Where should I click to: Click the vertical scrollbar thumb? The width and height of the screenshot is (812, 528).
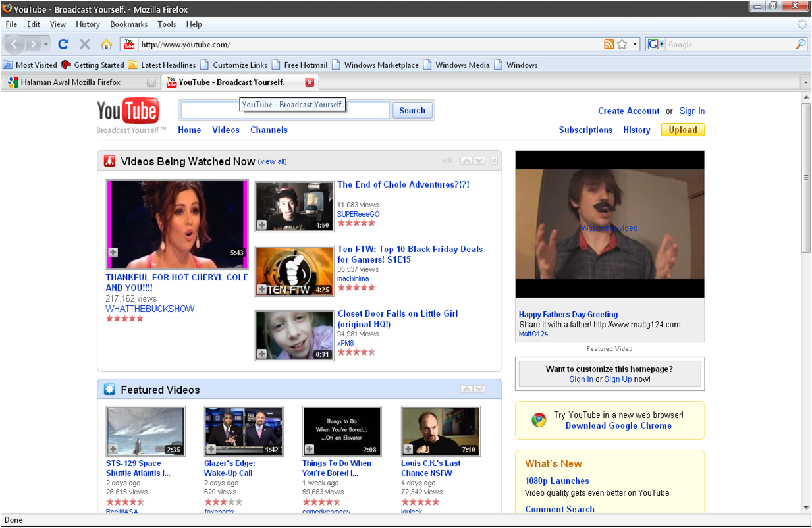[x=806, y=178]
